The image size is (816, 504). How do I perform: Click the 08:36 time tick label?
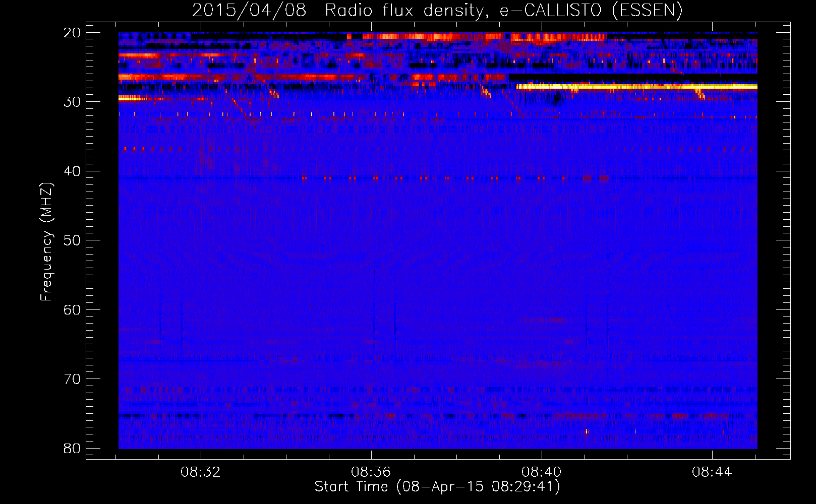(371, 472)
